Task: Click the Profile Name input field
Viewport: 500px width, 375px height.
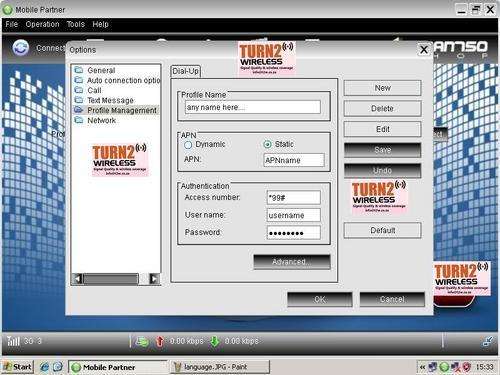Action: (253, 107)
